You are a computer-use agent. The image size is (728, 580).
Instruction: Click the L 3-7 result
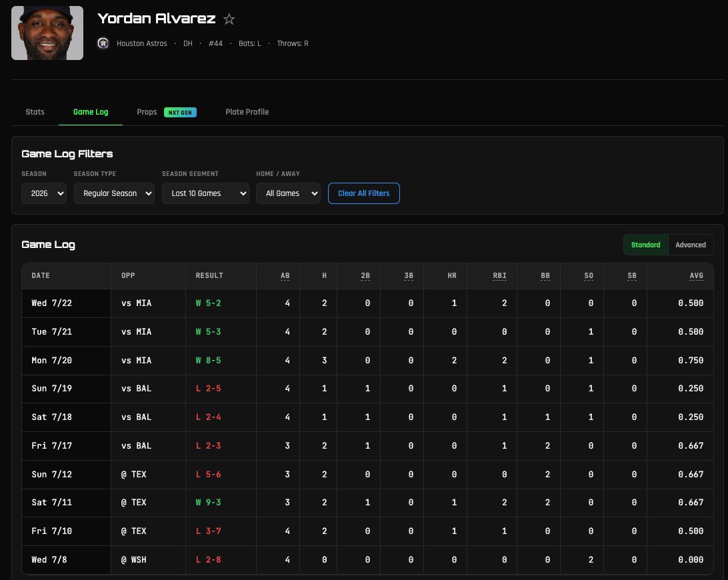tap(209, 531)
